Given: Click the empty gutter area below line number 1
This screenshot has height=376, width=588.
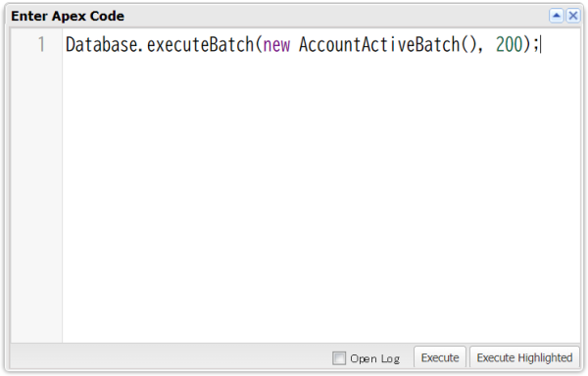Looking at the screenshot, I should coord(36,199).
